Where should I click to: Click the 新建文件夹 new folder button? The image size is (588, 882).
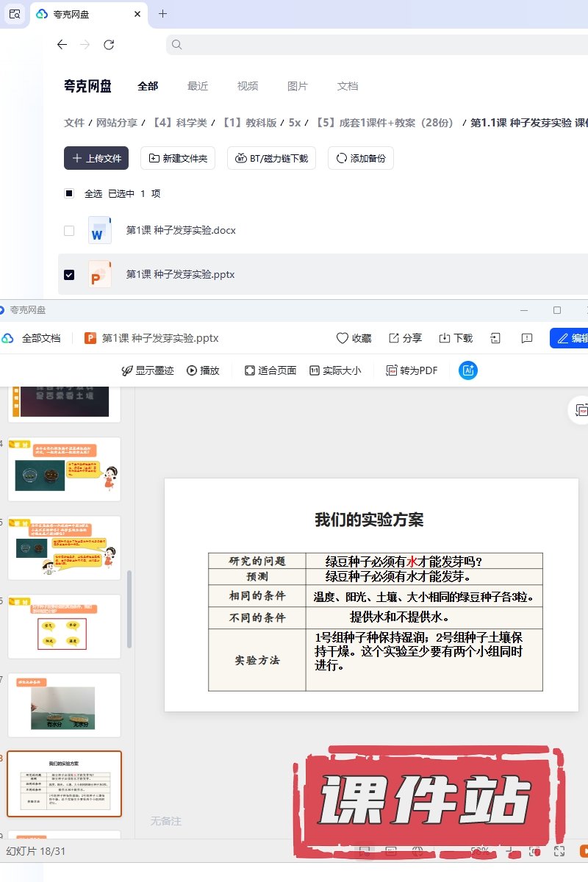(178, 158)
